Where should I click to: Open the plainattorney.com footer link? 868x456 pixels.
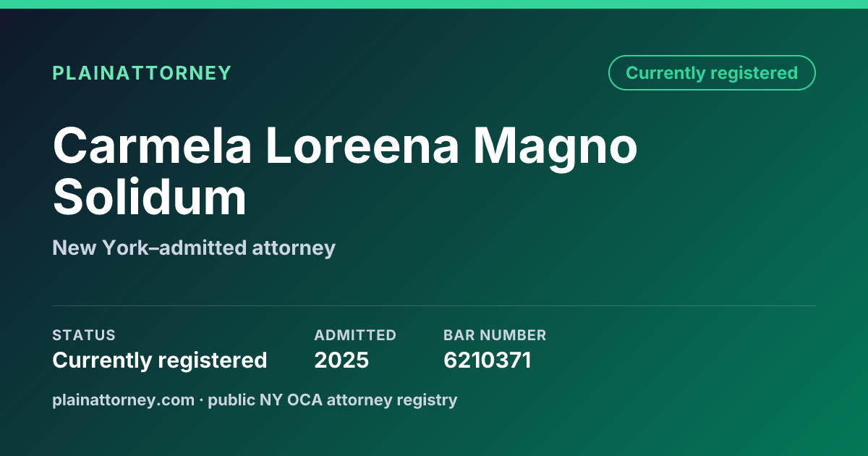(x=124, y=400)
